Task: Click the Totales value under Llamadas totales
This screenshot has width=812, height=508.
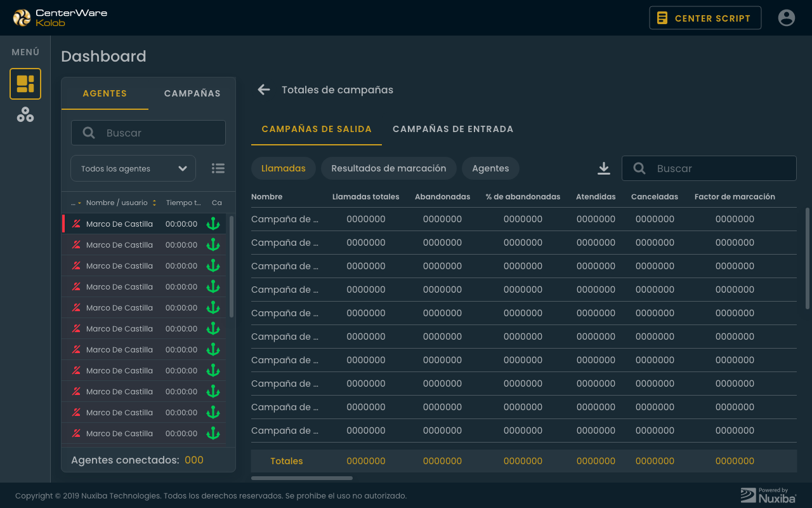Action: [x=366, y=461]
